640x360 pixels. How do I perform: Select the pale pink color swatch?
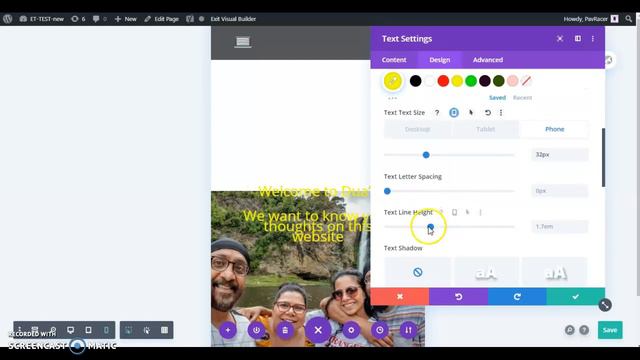[x=513, y=81]
